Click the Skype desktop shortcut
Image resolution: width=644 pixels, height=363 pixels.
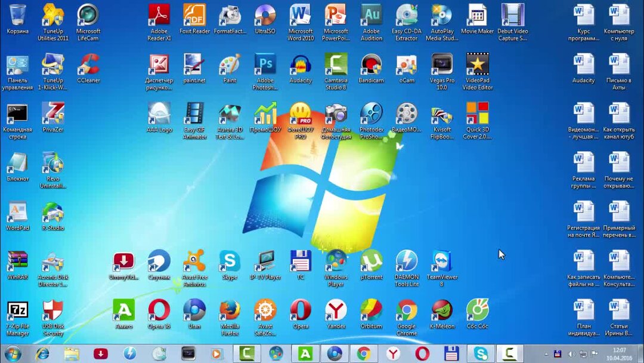[x=230, y=265]
